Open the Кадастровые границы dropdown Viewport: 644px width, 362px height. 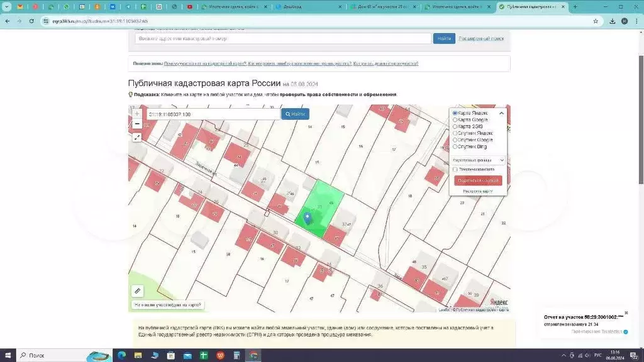pos(478,160)
